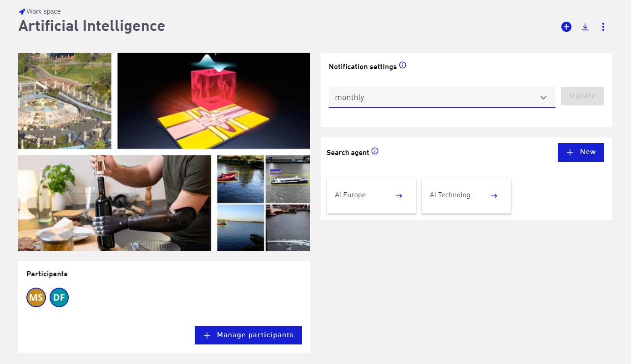Select the DF participant avatar
Screen dimensions: 631x364
(59, 298)
